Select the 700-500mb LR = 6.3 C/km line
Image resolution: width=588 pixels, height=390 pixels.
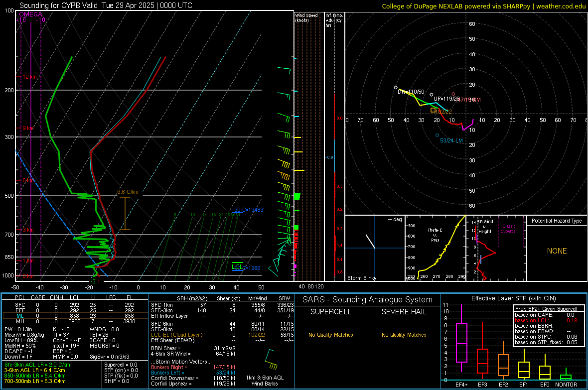[35, 381]
